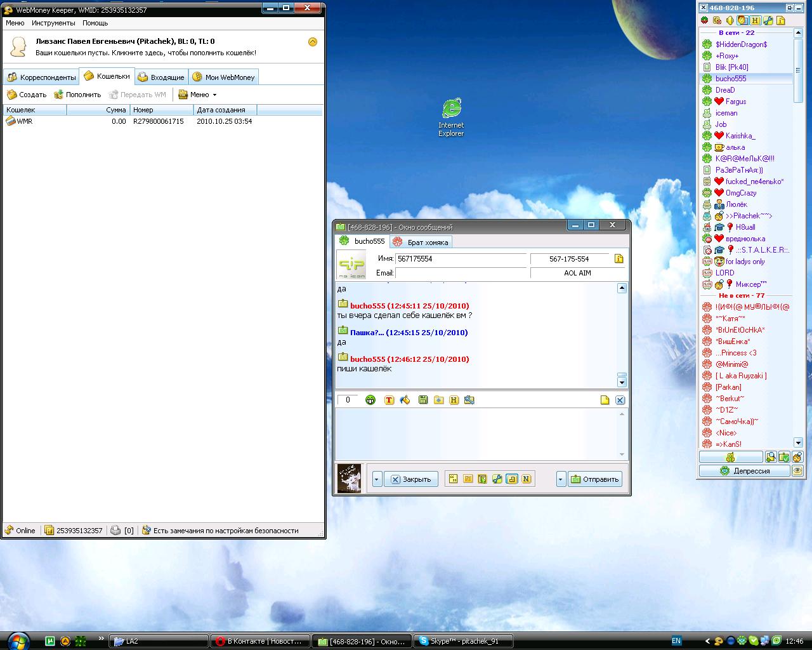This screenshot has height=650, width=812.
Task: Open Меню in WebMoney menu bar
Action: [x=15, y=23]
